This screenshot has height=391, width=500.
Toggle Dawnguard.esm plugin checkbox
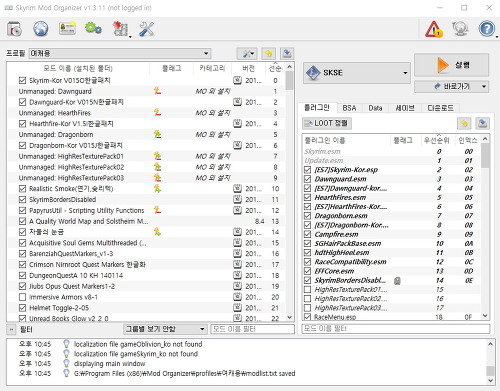pos(308,179)
